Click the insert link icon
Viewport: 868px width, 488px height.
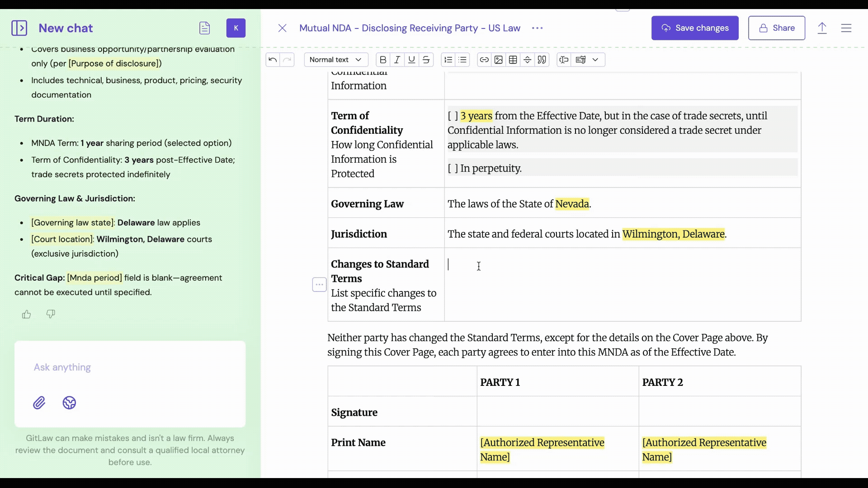[484, 60]
